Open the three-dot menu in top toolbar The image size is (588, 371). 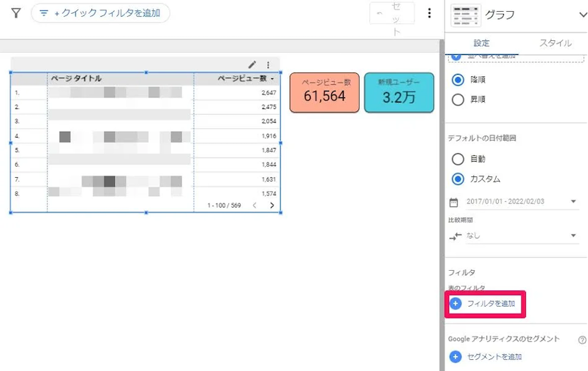(x=429, y=13)
